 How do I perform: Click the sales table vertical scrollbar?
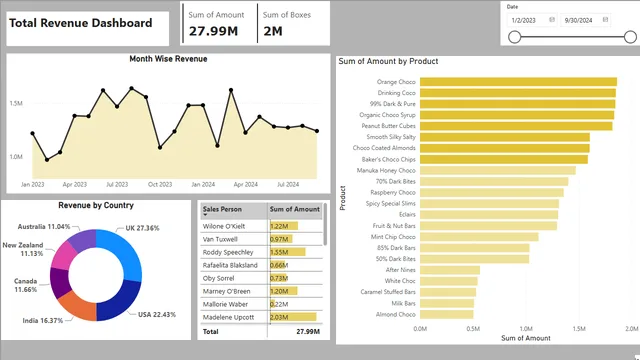point(325,224)
